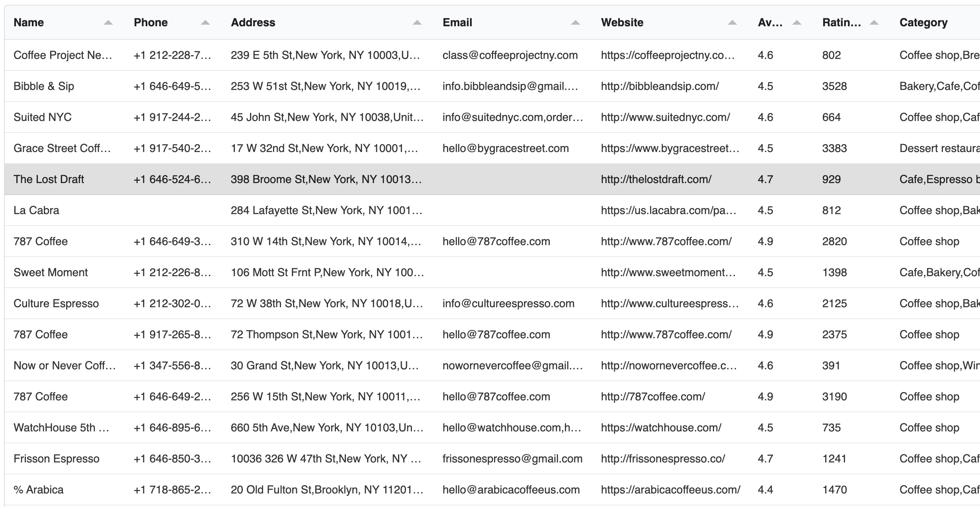Click sort arrow beside truncated Av… header
980x507 pixels.
click(x=797, y=23)
